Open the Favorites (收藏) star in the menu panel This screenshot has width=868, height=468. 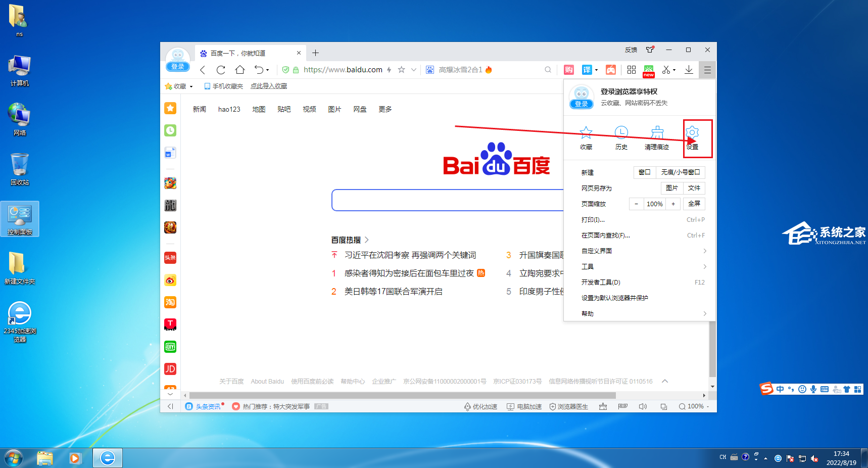(586, 133)
